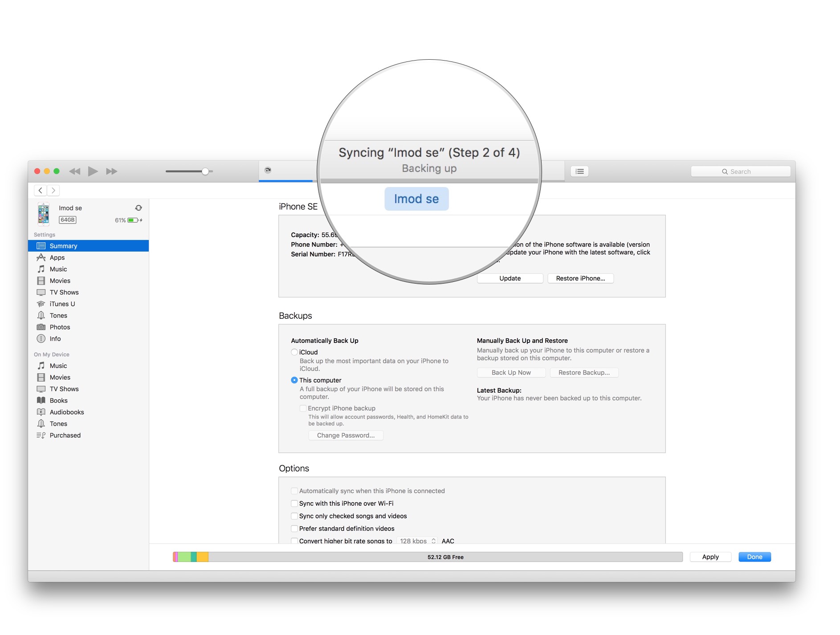Click Change Password... button
Viewport: 840px width, 635px height.
pos(346,436)
